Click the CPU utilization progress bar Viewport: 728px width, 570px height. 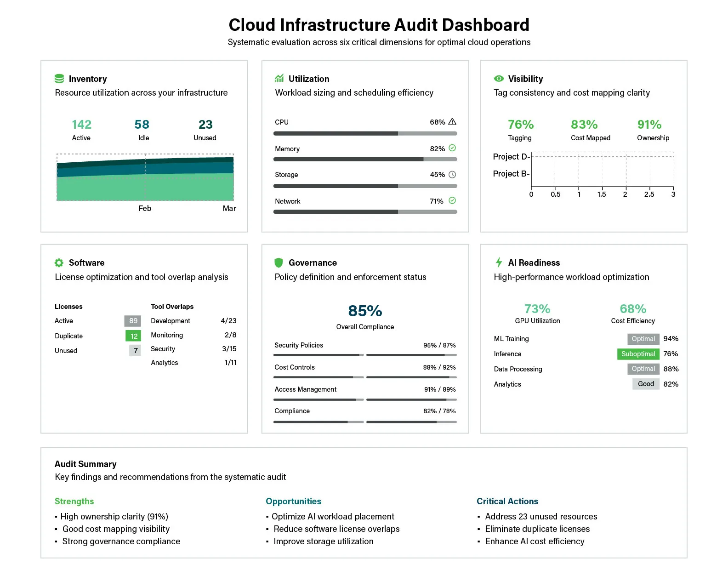pos(365,133)
